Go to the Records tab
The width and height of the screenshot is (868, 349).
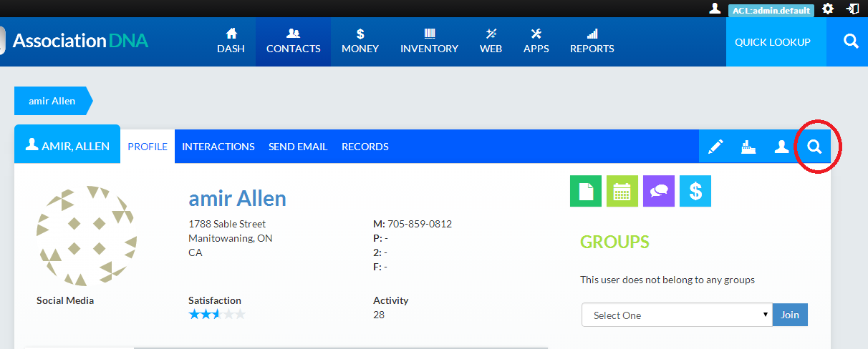click(x=365, y=147)
